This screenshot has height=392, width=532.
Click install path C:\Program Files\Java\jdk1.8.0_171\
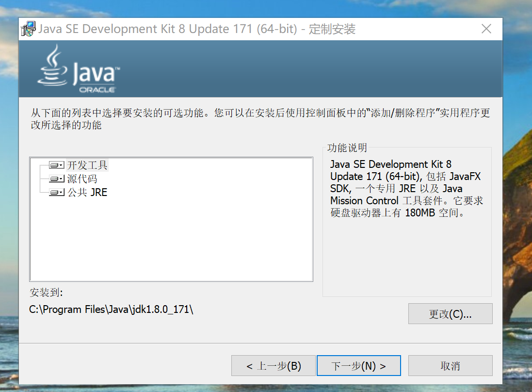pyautogui.click(x=111, y=310)
